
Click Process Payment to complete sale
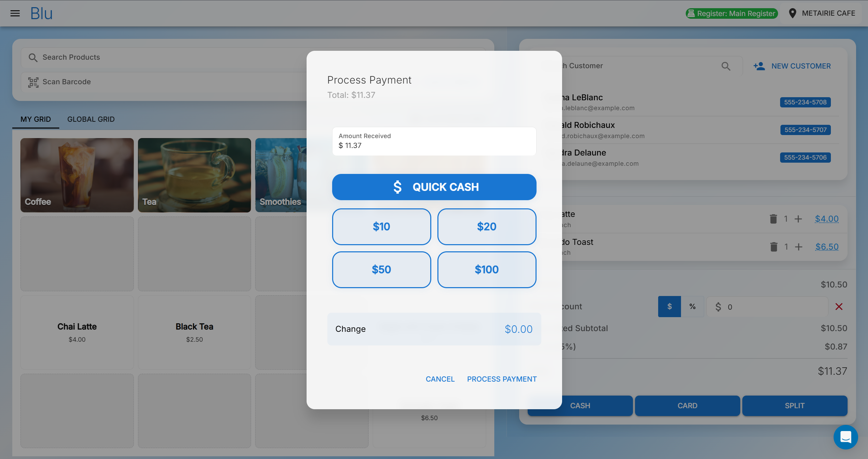click(501, 379)
